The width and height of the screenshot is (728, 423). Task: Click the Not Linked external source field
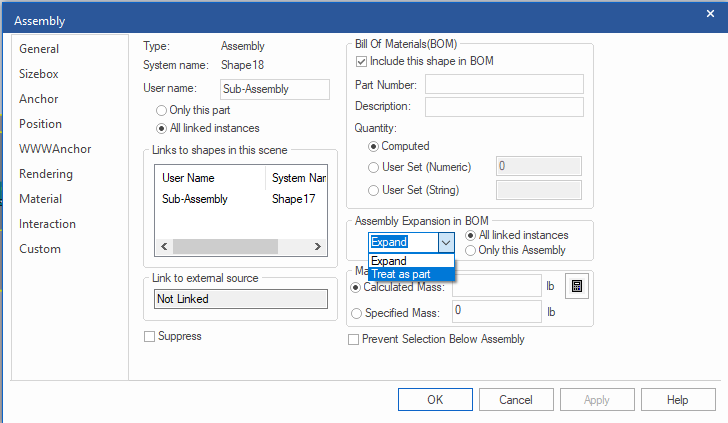pyautogui.click(x=240, y=299)
